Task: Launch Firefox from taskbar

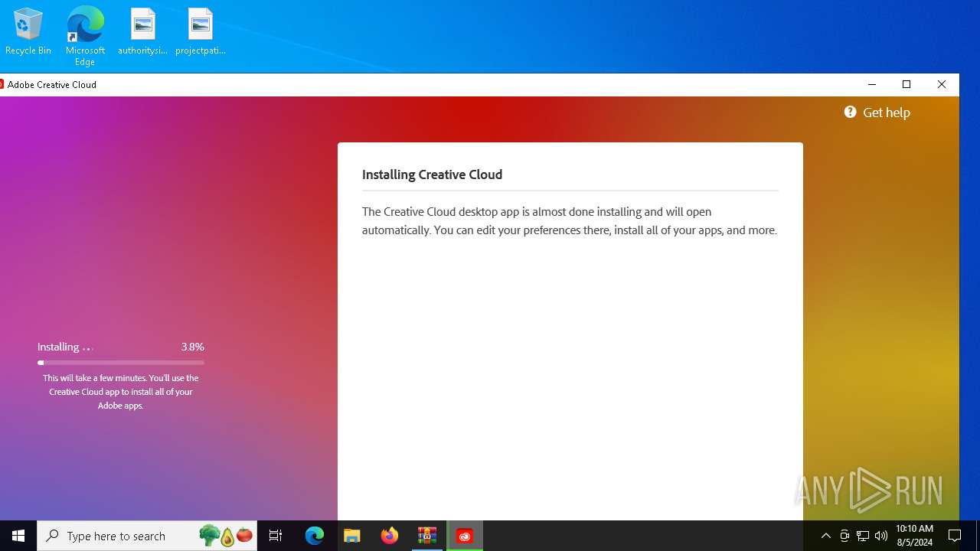Action: [390, 536]
